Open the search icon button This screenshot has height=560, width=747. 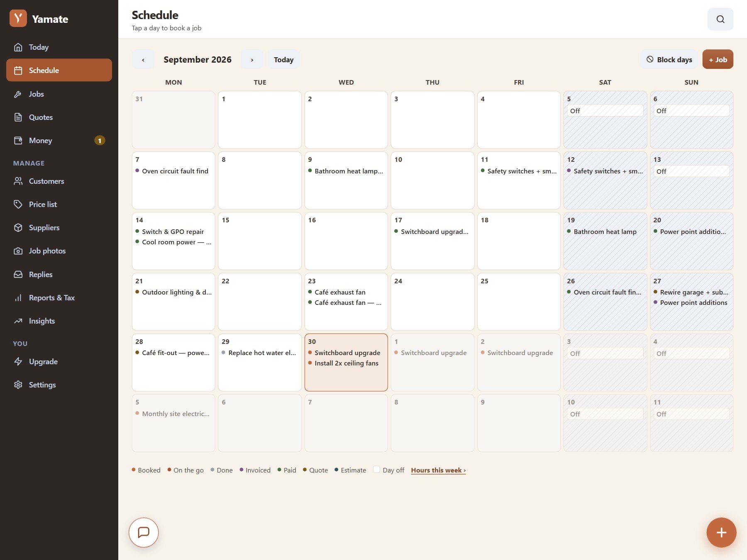(720, 19)
